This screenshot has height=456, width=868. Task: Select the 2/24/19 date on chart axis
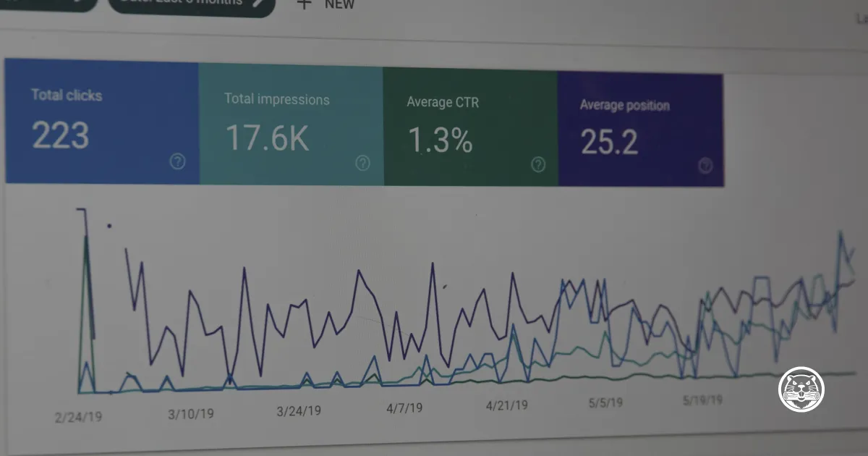point(77,418)
